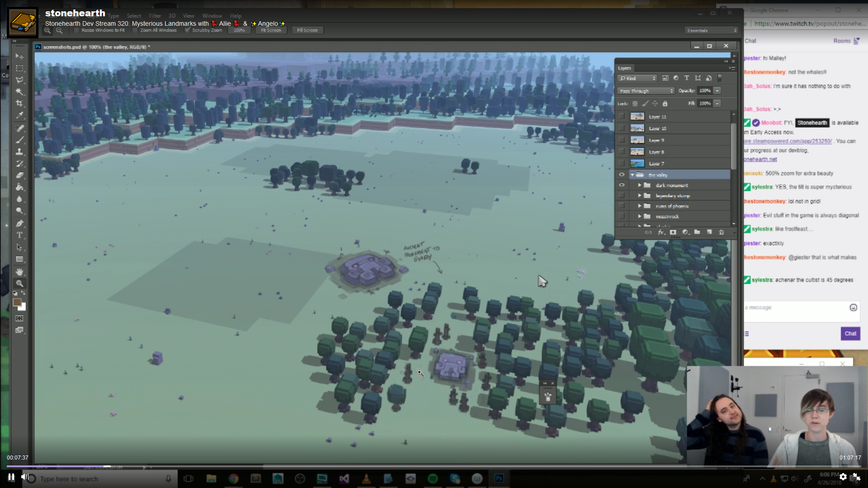Click the delete layer trash icon
868x488 pixels.
tap(722, 232)
